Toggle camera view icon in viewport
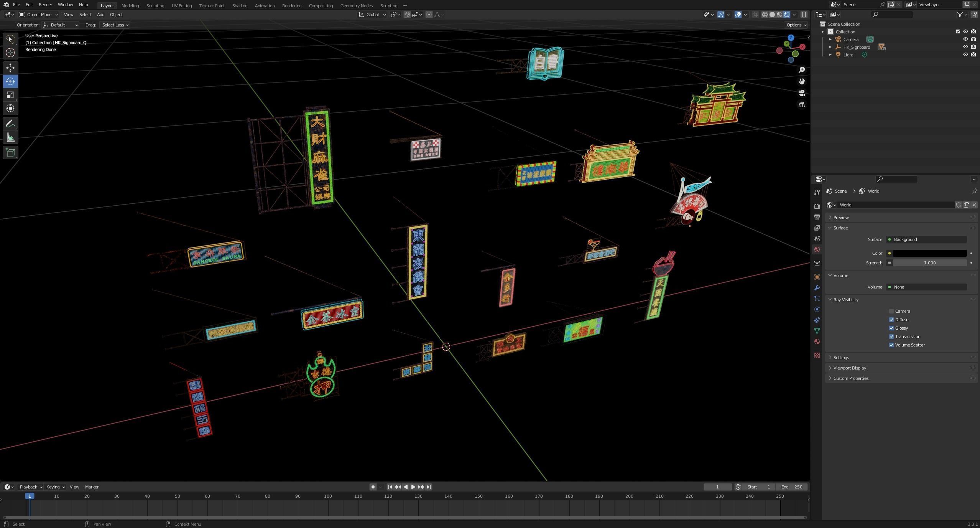 [x=802, y=93]
